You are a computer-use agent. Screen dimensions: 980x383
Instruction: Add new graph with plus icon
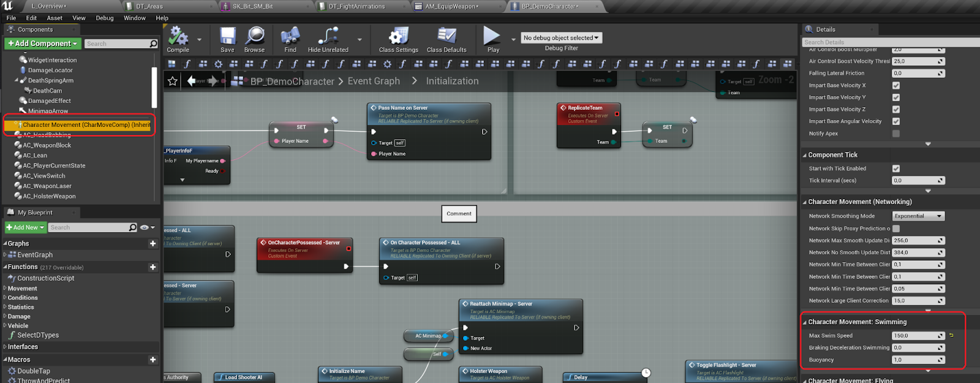[153, 243]
